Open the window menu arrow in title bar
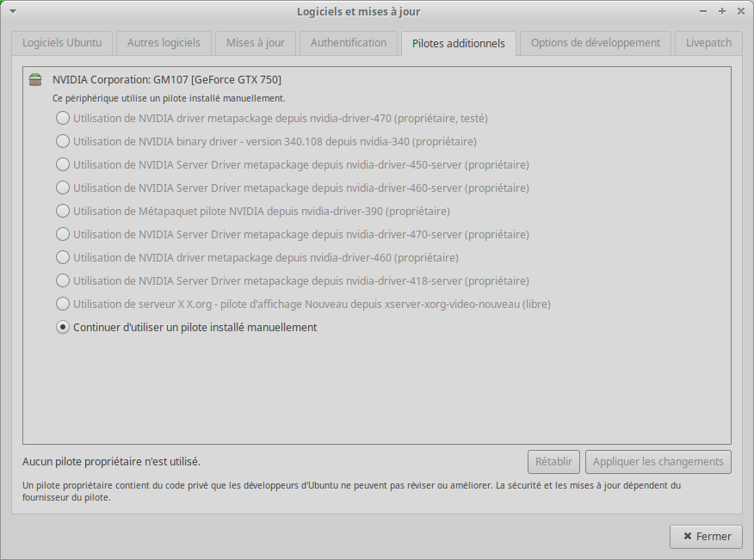 coord(13,11)
